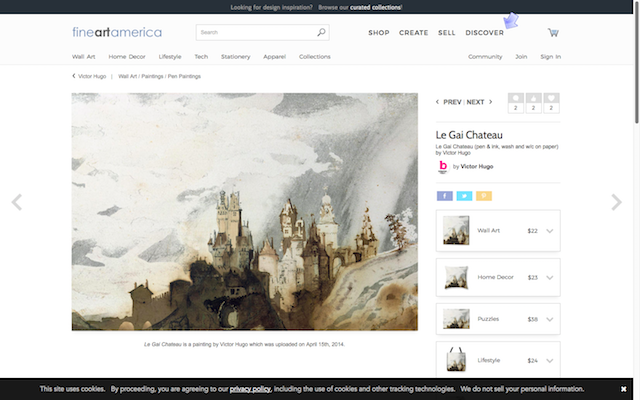Image resolution: width=640 pixels, height=400 pixels.
Task: Open the Collections navigation item
Action: click(315, 57)
